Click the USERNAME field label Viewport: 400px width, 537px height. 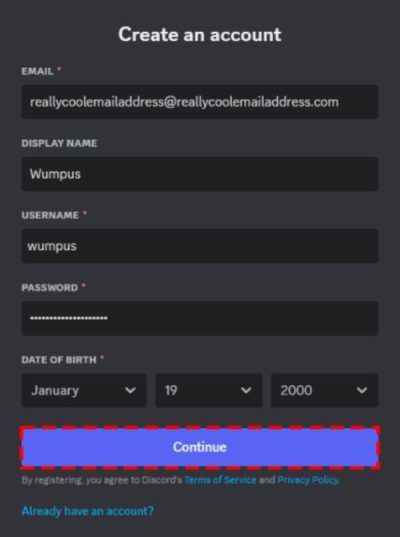pyautogui.click(x=50, y=215)
